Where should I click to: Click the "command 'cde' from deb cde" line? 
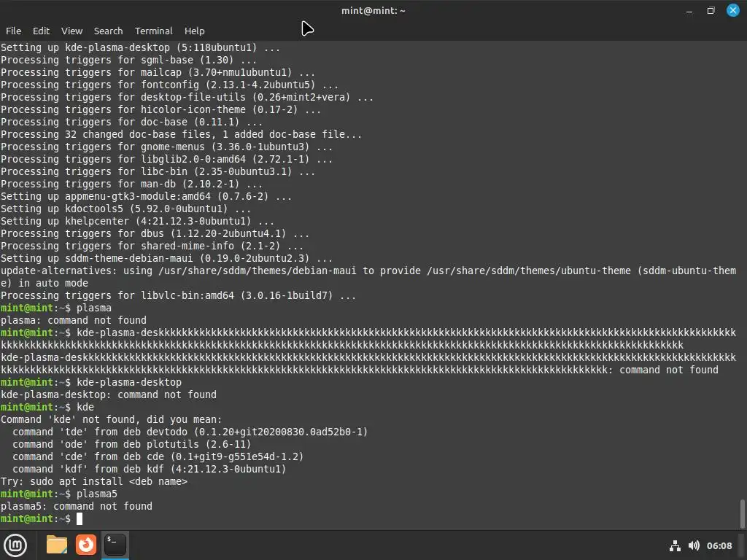[x=158, y=456]
